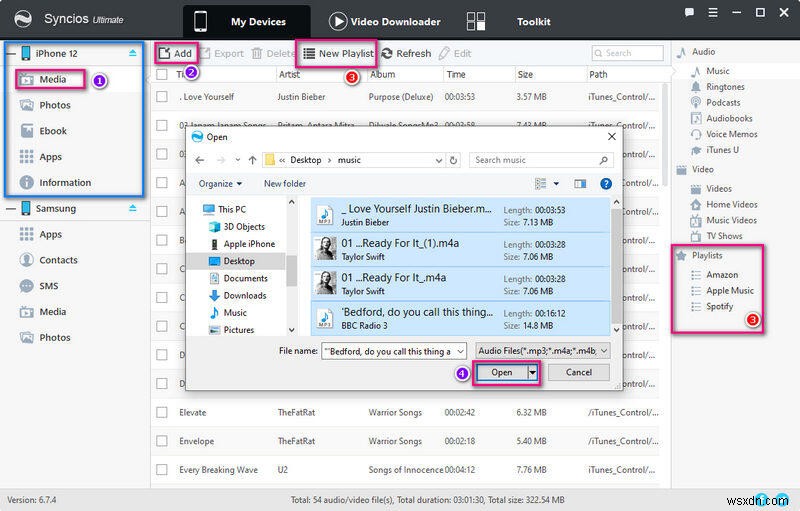Switch to My Devices tab
This screenshot has height=511, width=800.
247,22
